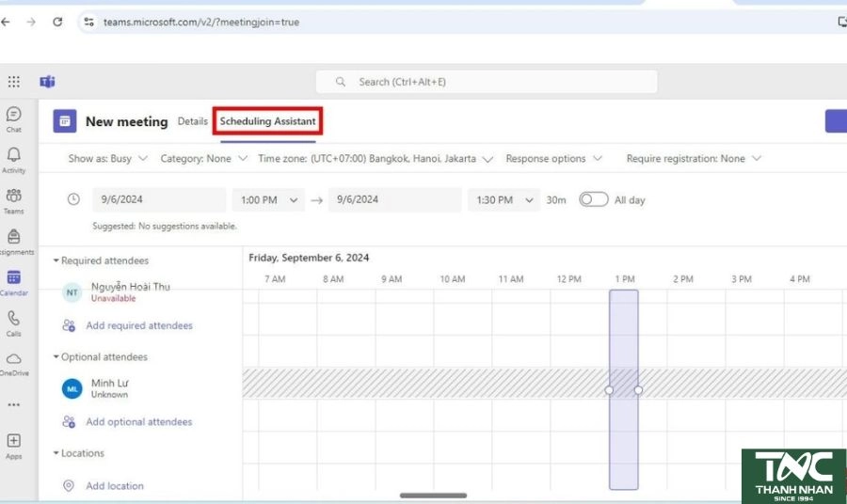Open Chat in the sidebar
Screen dimensions: 847x504
[14, 119]
